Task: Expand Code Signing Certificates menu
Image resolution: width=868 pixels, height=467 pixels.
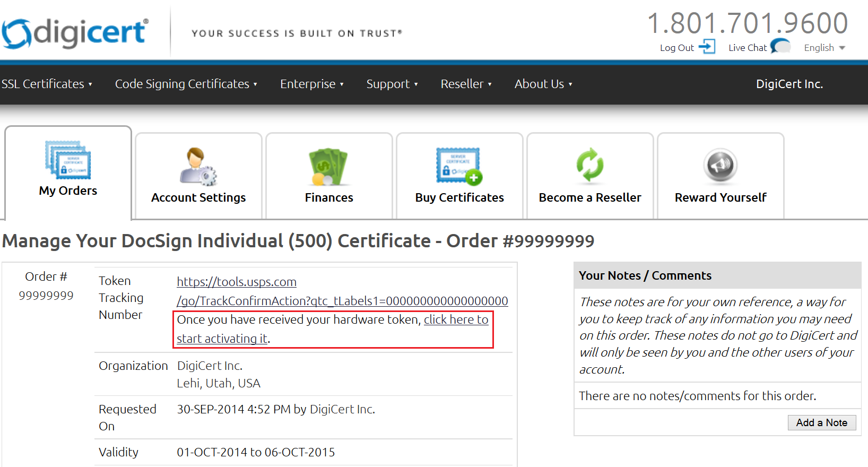Action: [x=186, y=84]
